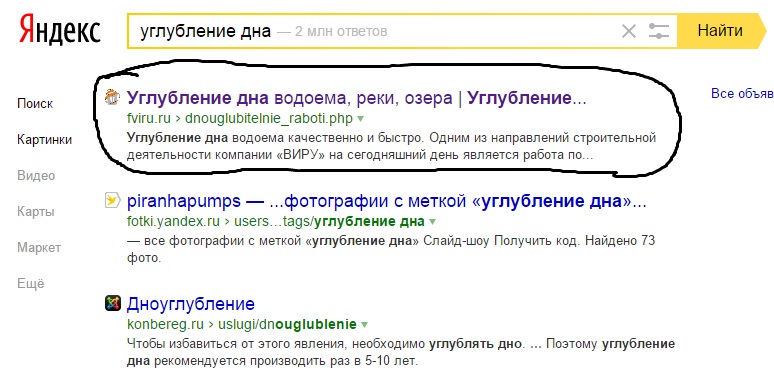Open result Углубление дна водоема, реки, озера
Image resolution: width=774 pixels, height=374 pixels.
tap(356, 98)
